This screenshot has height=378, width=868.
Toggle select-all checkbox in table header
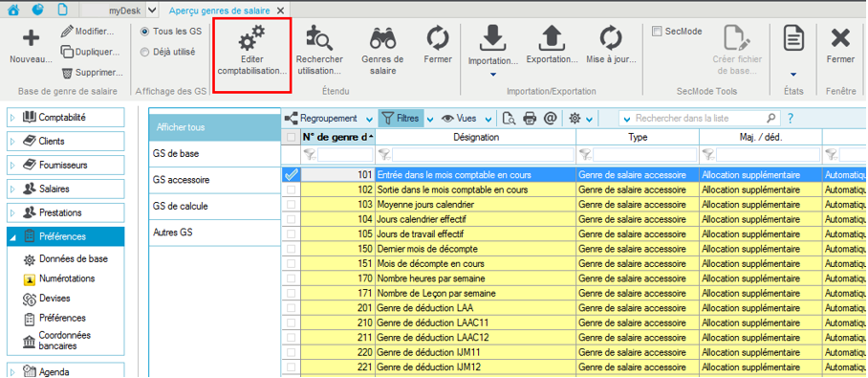tap(291, 137)
